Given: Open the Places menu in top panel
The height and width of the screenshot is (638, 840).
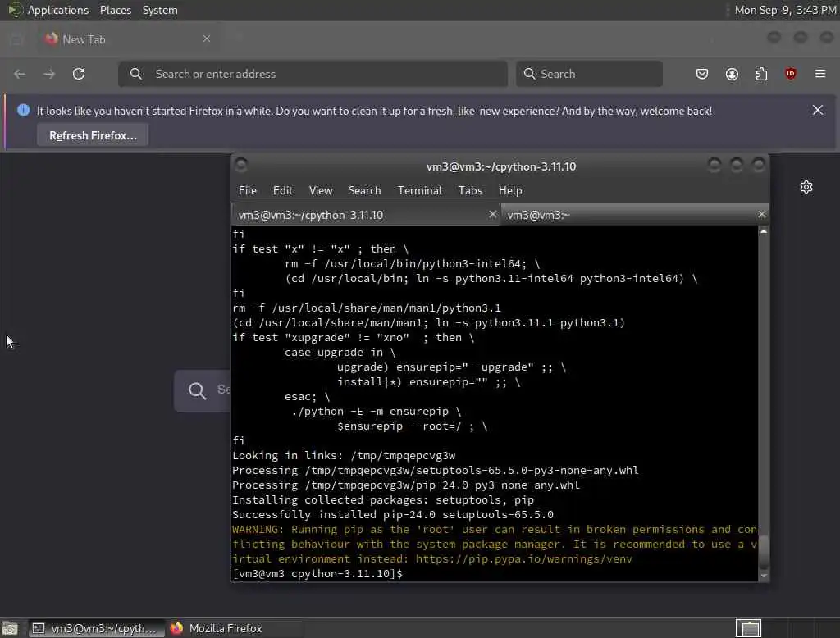Looking at the screenshot, I should (116, 10).
